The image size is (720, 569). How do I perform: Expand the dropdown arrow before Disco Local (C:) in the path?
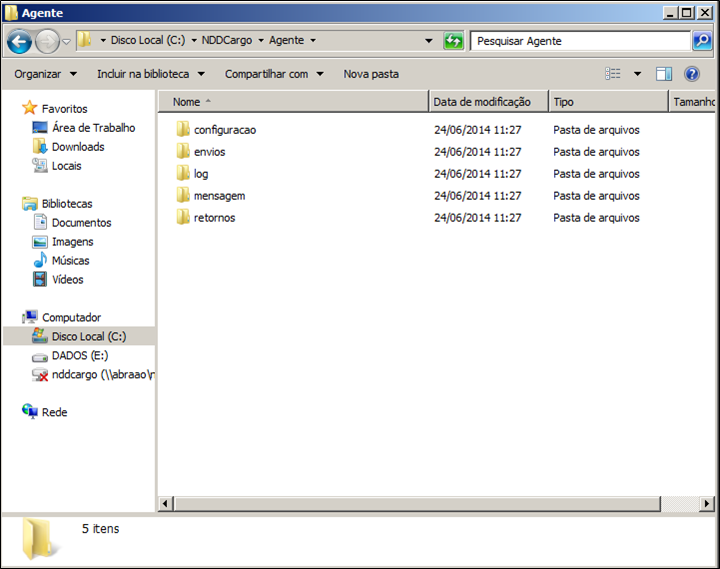coord(103,40)
